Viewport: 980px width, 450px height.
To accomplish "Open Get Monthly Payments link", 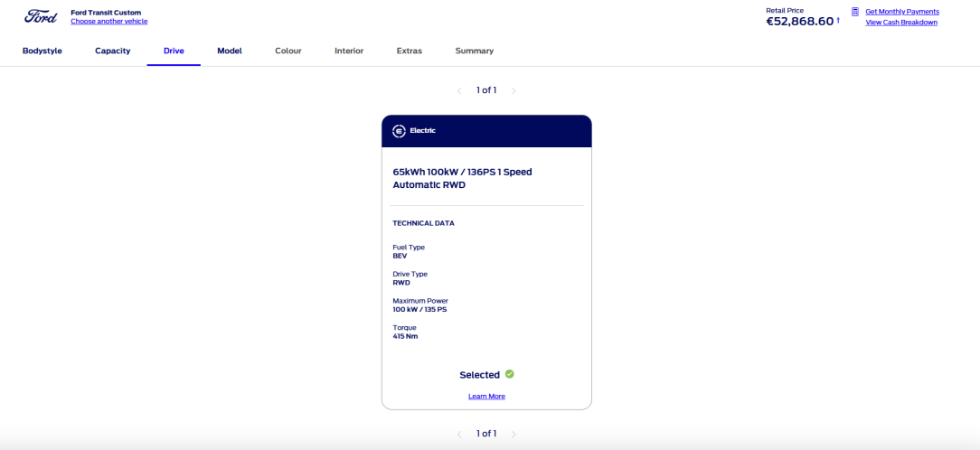I will pos(902,12).
